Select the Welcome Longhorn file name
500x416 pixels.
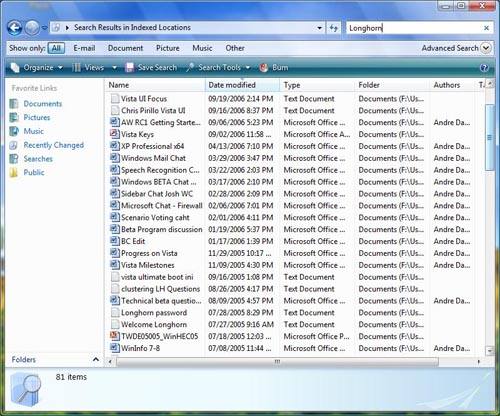(x=154, y=324)
